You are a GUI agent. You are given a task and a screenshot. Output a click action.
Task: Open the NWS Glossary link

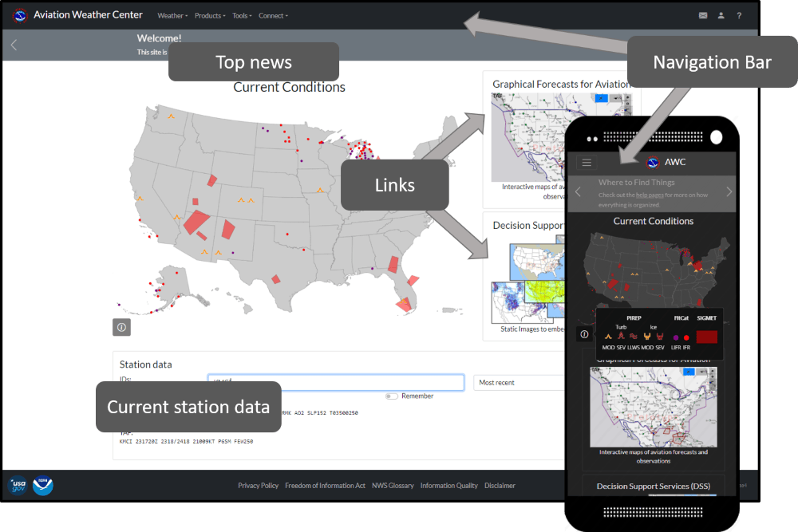pos(393,486)
